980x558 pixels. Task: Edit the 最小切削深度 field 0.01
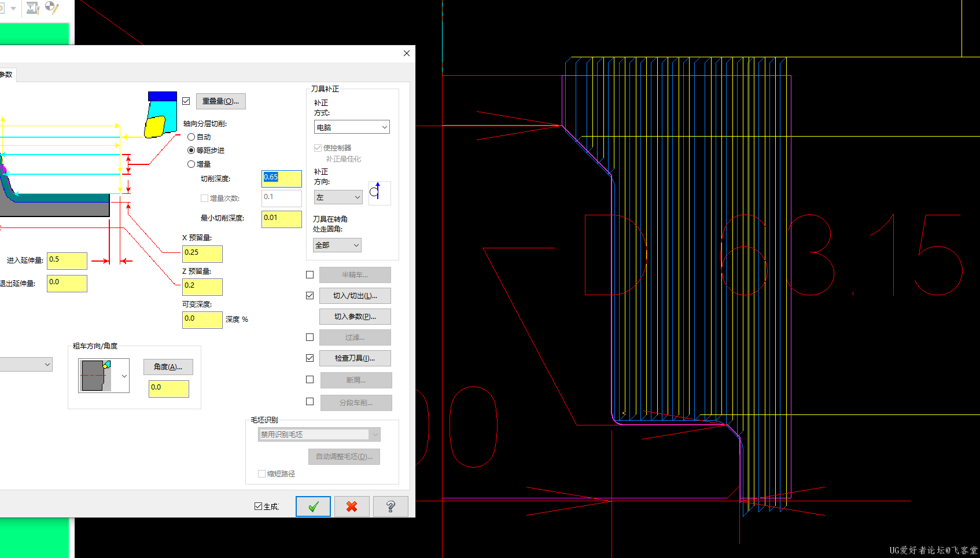[x=282, y=219]
